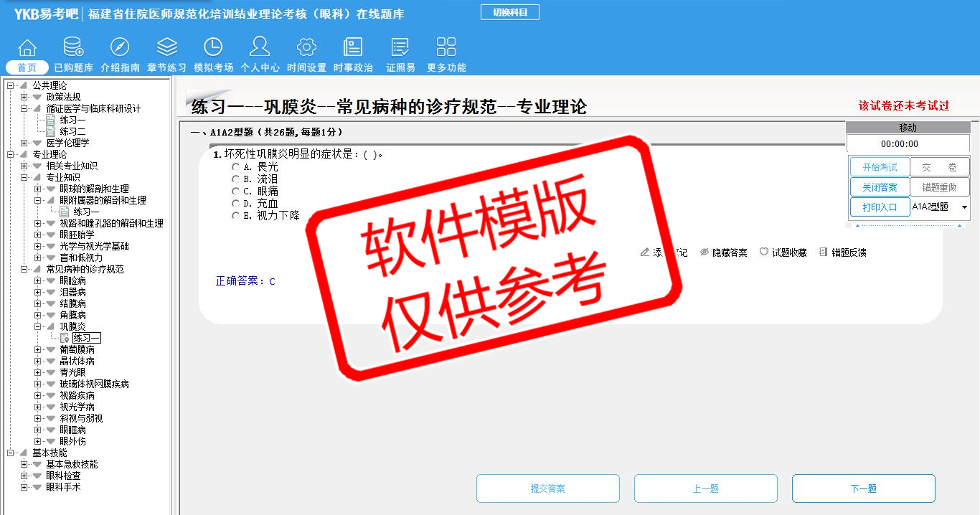Collapse the 常见病种的诊疗规范 tree node

pos(24,269)
